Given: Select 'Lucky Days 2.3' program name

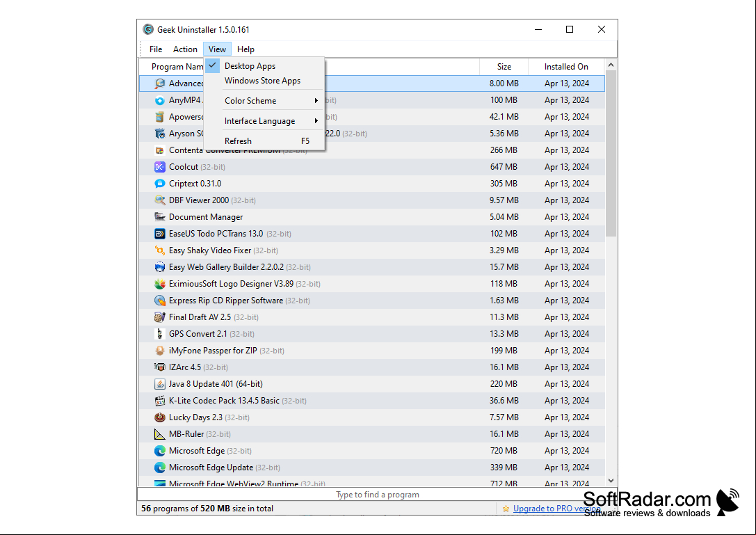Looking at the screenshot, I should click(195, 417).
